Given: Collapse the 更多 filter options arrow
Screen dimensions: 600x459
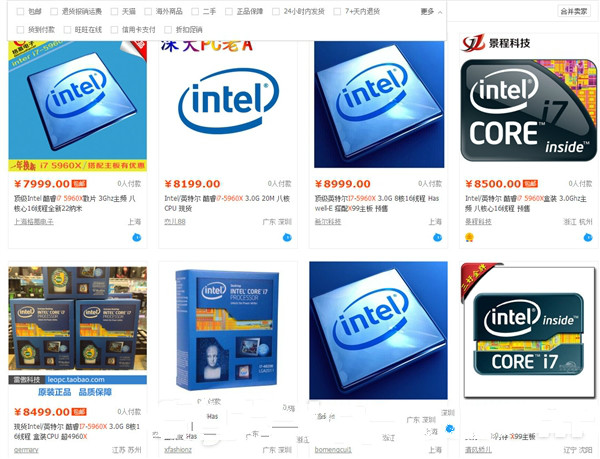Looking at the screenshot, I should click(x=440, y=12).
